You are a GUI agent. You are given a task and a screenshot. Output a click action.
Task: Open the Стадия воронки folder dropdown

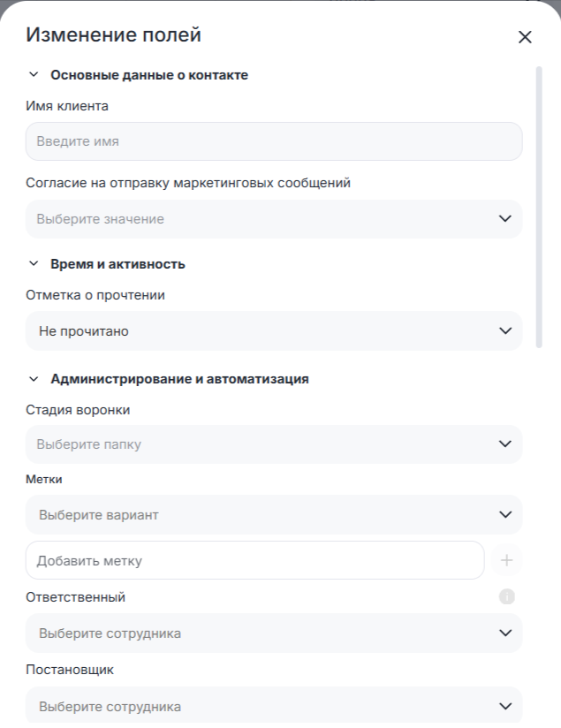tap(265, 444)
